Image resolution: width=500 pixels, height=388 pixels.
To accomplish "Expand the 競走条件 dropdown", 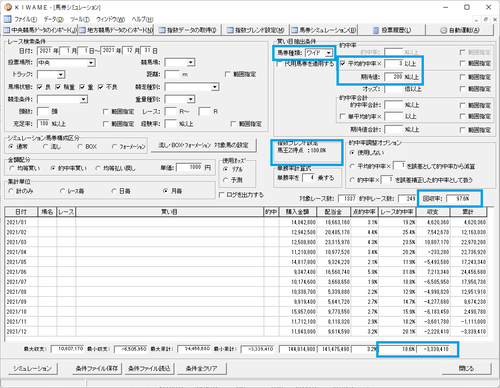I will 84,99.
